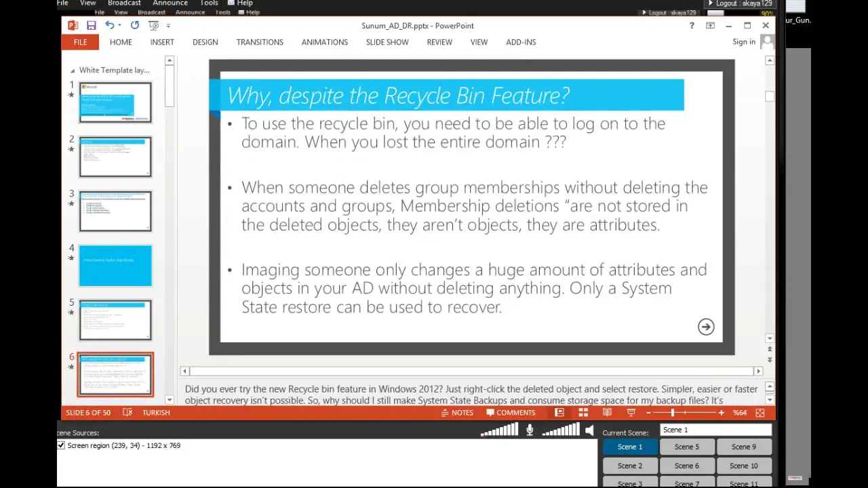
Task: Click the slide title Why, despite Recycle Bin
Action: tap(398, 96)
